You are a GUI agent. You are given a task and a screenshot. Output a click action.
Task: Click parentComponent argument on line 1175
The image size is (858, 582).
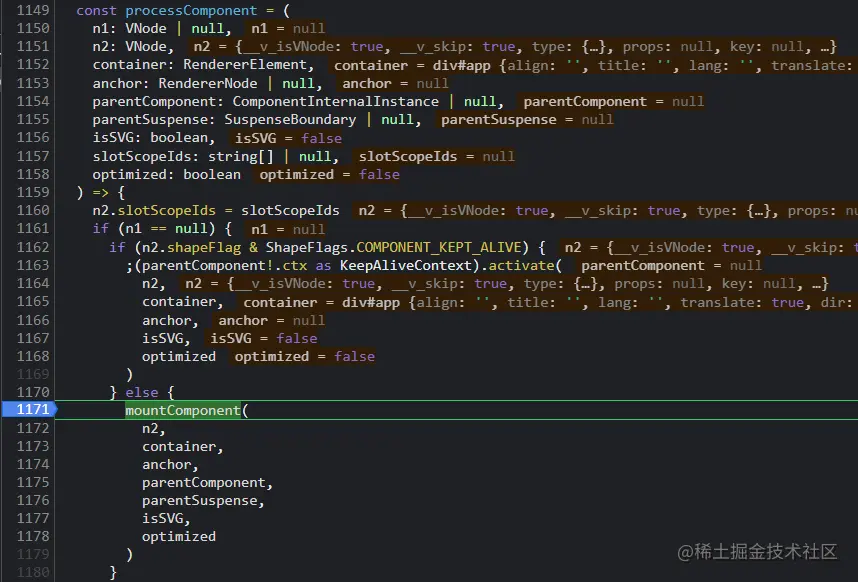[x=204, y=482]
